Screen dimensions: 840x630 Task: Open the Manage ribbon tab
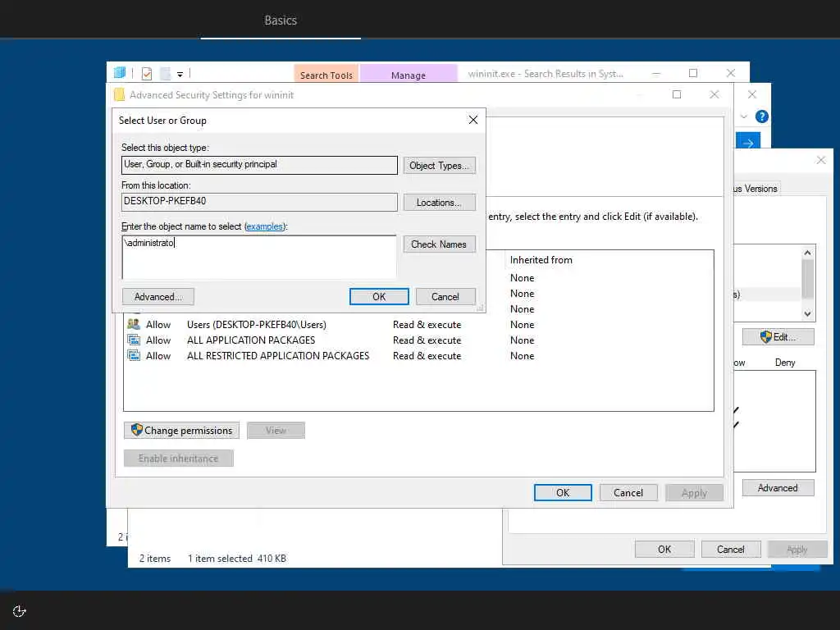(409, 75)
